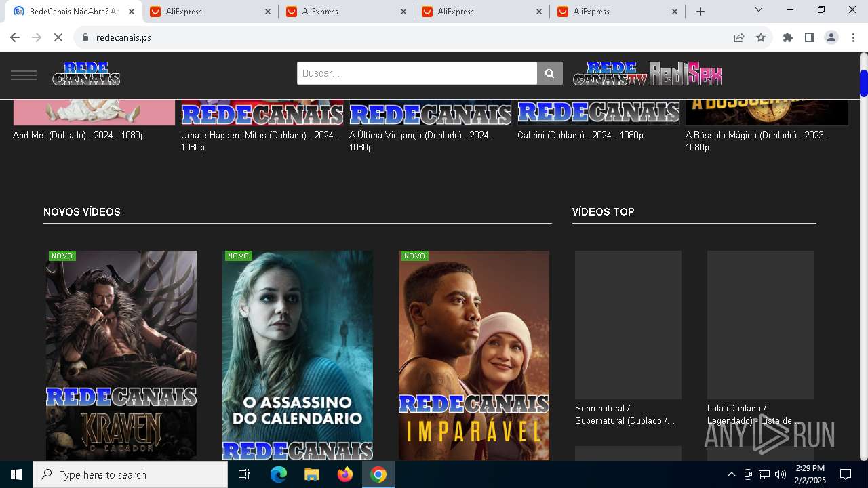Open And Mrs (Dublado) 2024 title link
This screenshot has height=488, width=868.
click(x=79, y=135)
